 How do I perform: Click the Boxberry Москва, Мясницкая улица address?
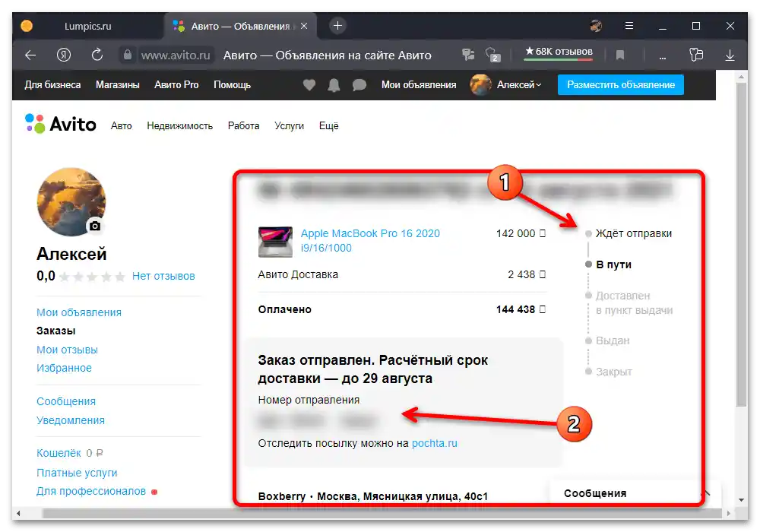tap(372, 496)
